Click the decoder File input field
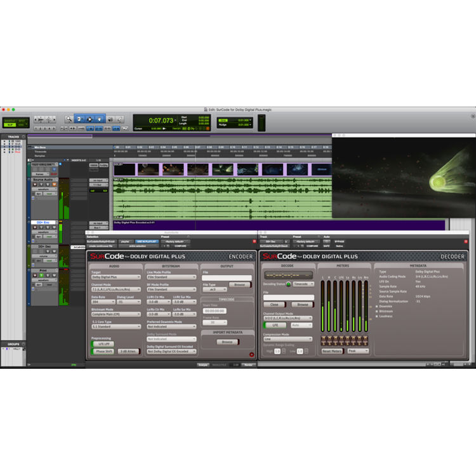 click(x=289, y=297)
